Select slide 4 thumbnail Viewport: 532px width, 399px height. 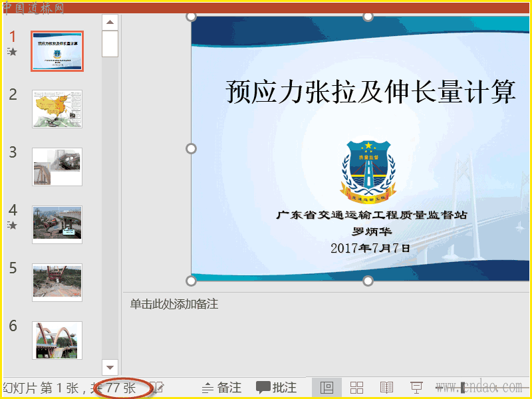(x=57, y=224)
